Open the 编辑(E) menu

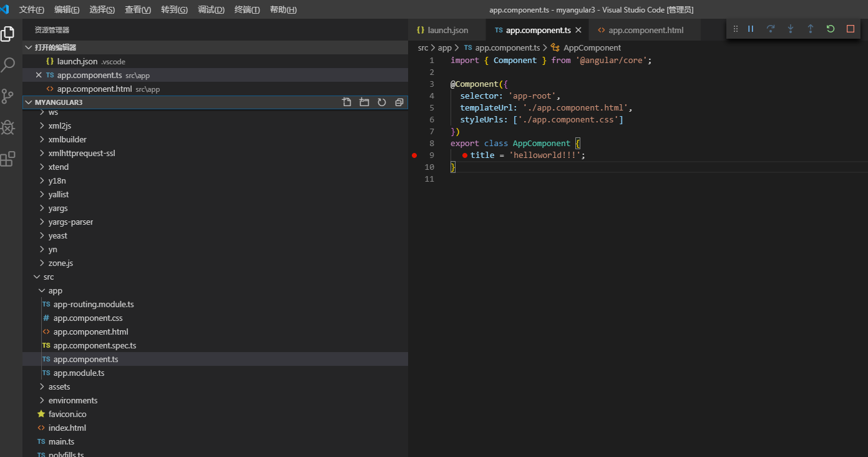(67, 10)
